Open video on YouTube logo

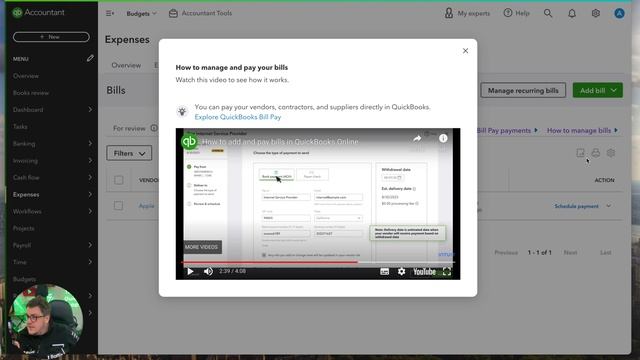coord(424,271)
